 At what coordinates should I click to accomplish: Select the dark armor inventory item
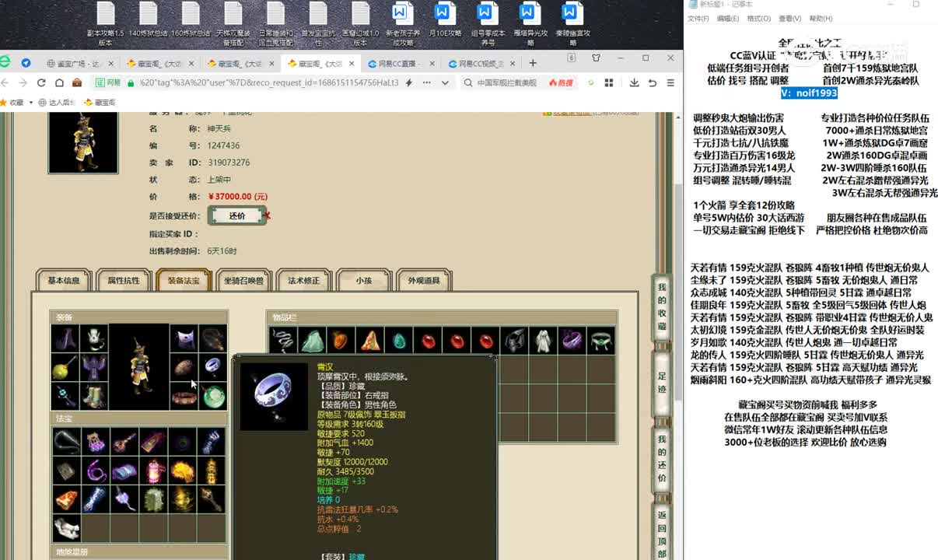coord(514,340)
